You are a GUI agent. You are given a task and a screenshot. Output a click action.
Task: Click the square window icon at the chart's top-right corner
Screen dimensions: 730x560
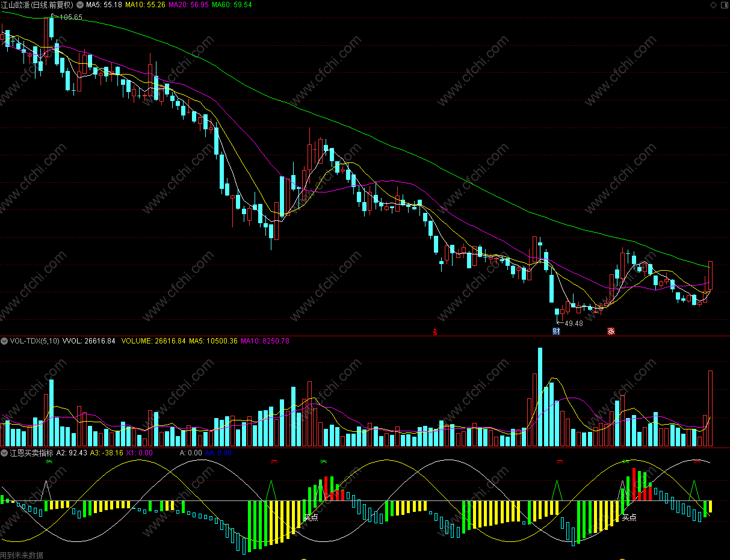[x=724, y=5]
